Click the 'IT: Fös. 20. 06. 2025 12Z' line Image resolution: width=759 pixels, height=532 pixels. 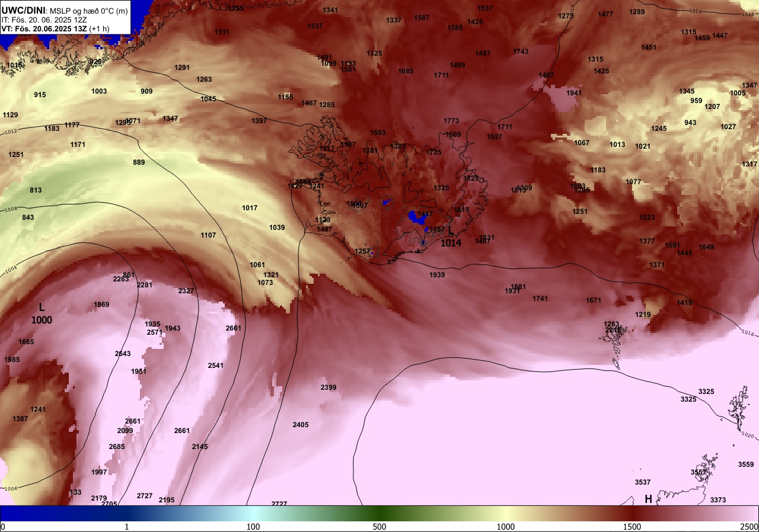tap(44, 20)
